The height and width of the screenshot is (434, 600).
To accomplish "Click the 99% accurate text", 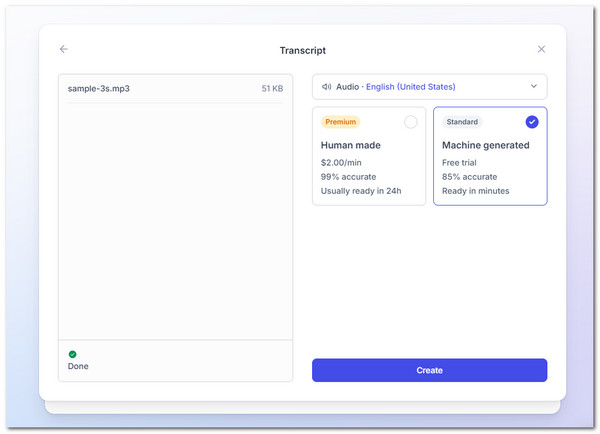I will point(348,177).
